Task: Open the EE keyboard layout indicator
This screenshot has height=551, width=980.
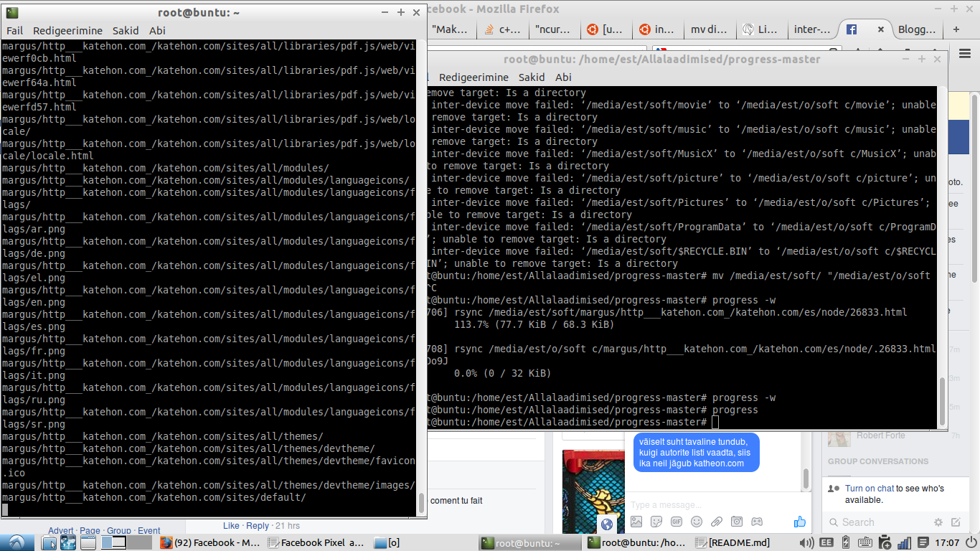Action: (x=826, y=543)
